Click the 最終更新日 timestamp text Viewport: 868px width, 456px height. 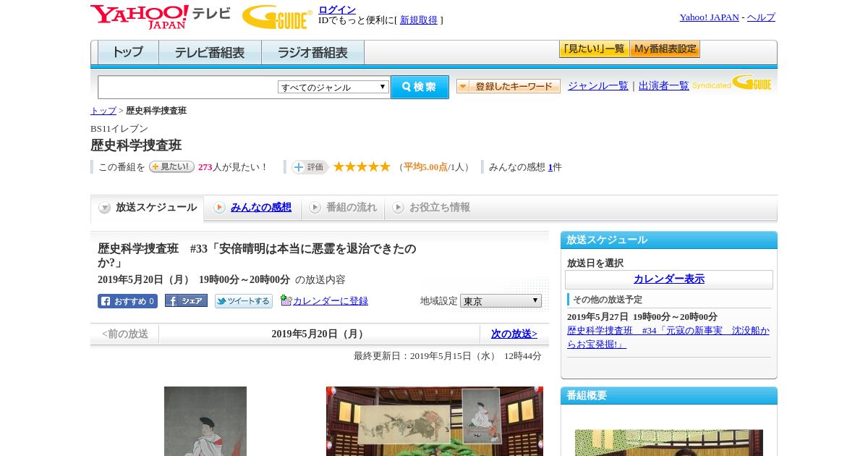(x=448, y=356)
